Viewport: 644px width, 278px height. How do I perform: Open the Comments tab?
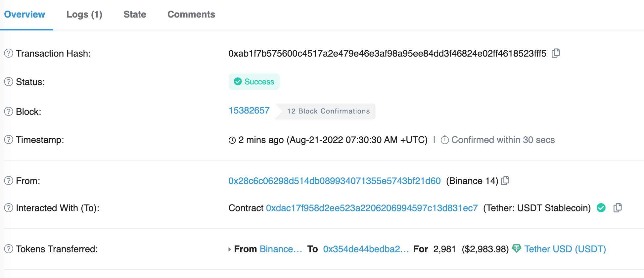click(191, 15)
